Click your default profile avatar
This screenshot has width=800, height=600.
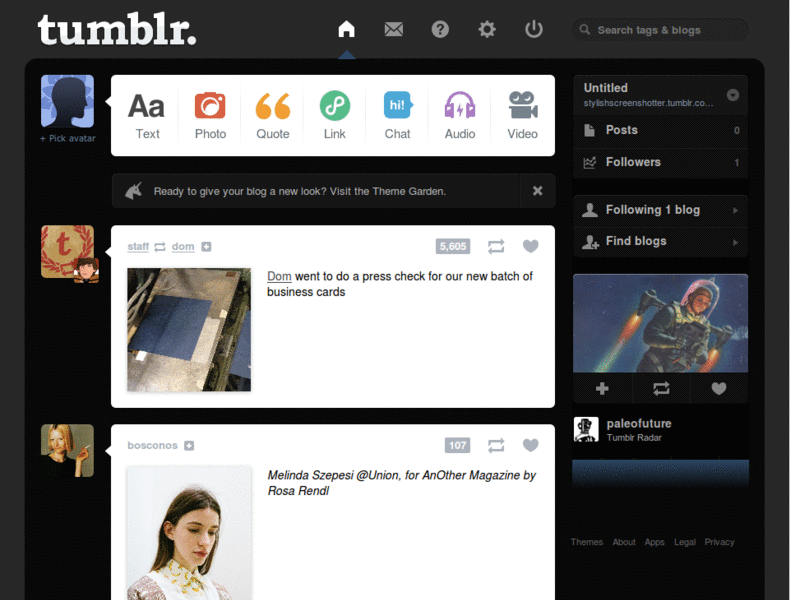[67, 101]
